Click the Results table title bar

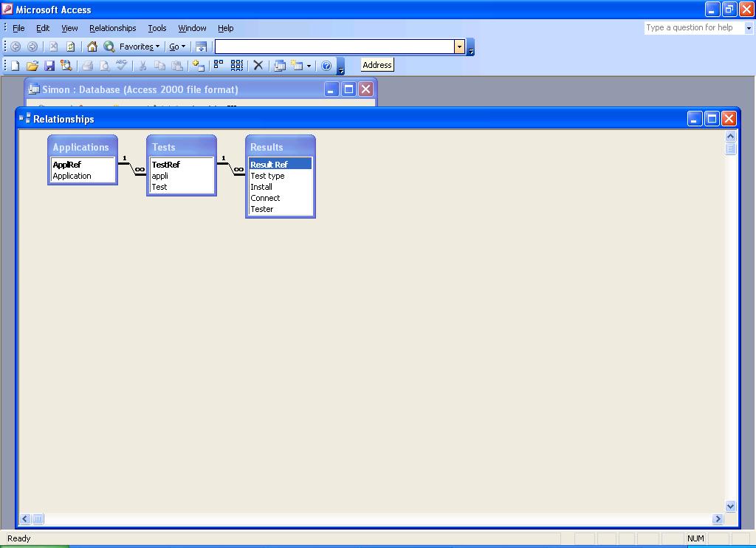click(x=280, y=147)
